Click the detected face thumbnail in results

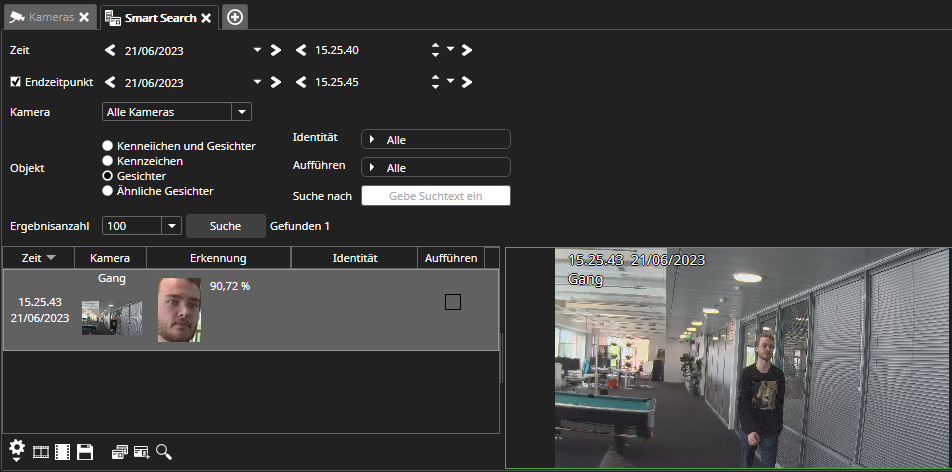click(179, 310)
